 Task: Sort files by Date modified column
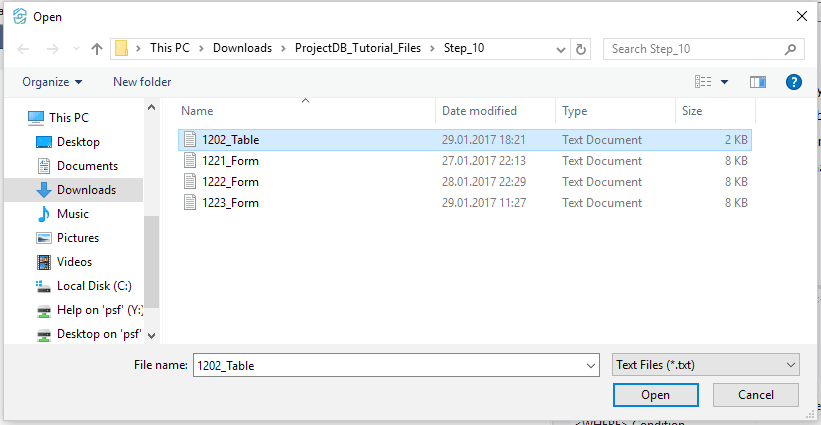pyautogui.click(x=480, y=111)
